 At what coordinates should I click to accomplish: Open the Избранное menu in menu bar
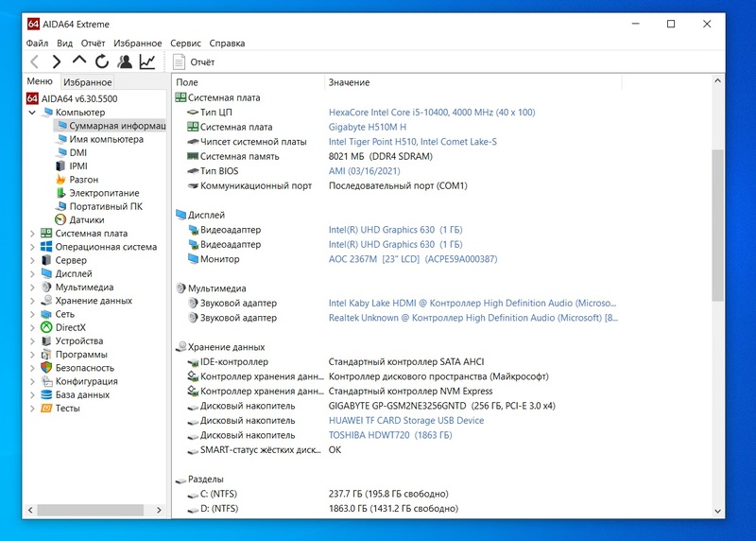pyautogui.click(x=138, y=43)
